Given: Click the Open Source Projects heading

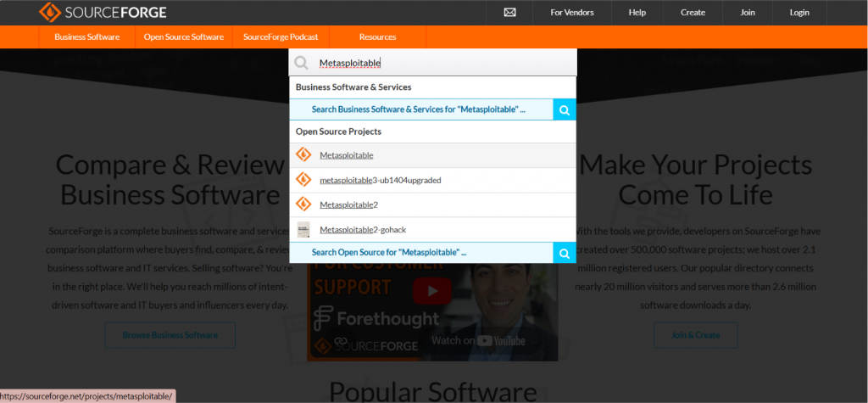Looking at the screenshot, I should tap(338, 132).
